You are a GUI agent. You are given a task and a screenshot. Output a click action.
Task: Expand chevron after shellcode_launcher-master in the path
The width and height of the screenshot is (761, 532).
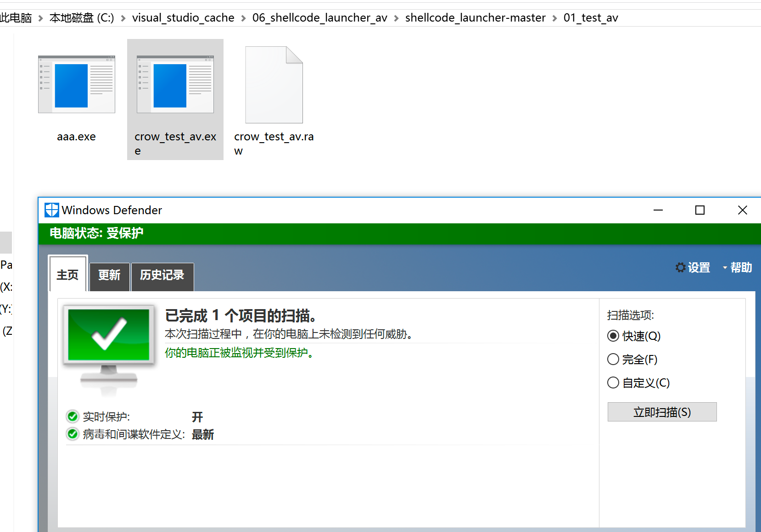(554, 18)
